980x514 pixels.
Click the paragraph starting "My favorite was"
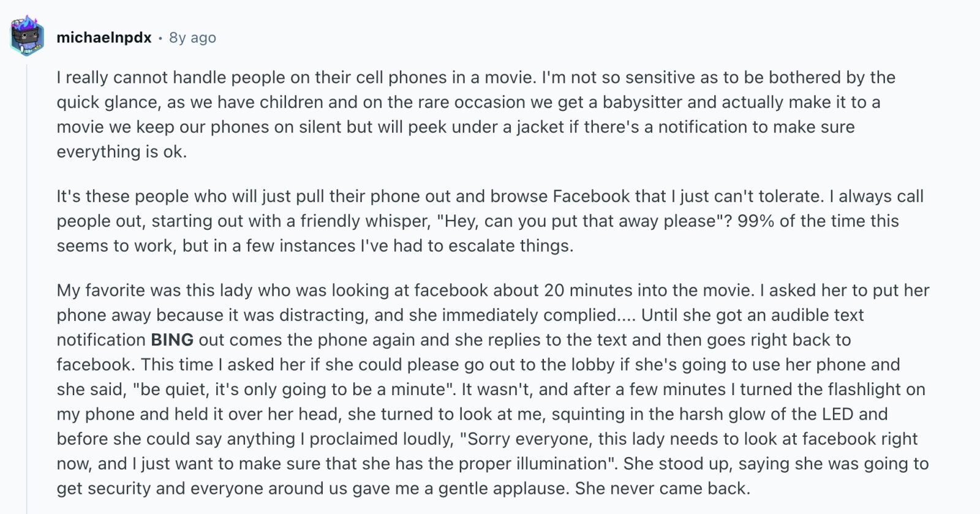point(493,389)
